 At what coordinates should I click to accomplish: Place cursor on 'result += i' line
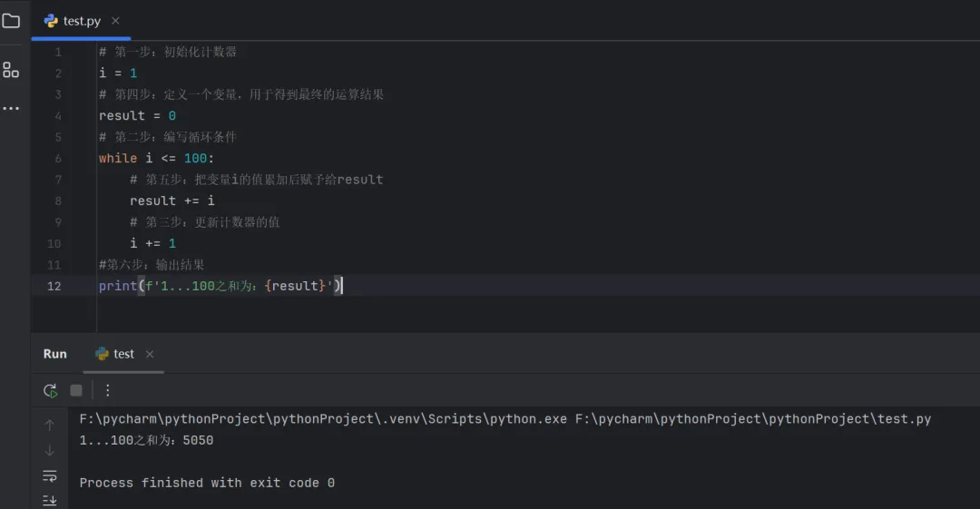pyautogui.click(x=172, y=201)
